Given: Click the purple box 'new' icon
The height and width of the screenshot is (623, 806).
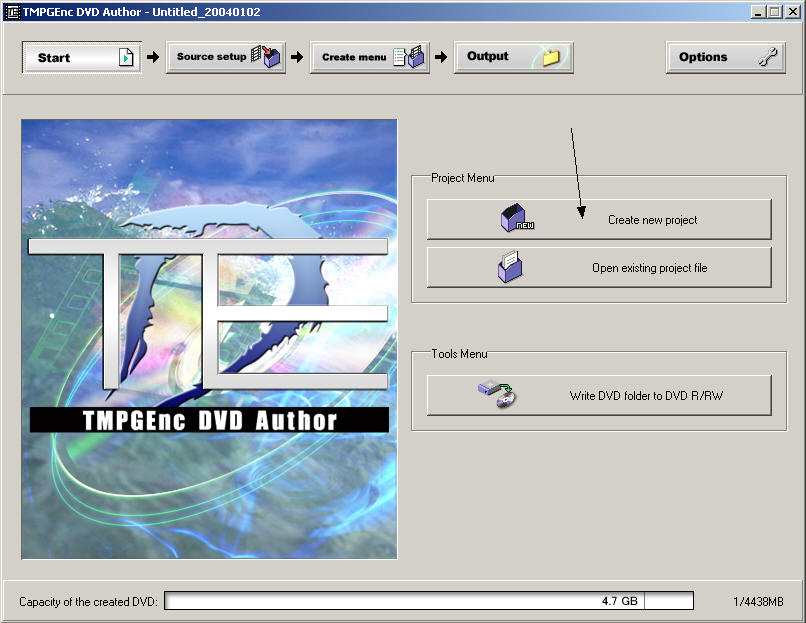Looking at the screenshot, I should click(x=517, y=218).
